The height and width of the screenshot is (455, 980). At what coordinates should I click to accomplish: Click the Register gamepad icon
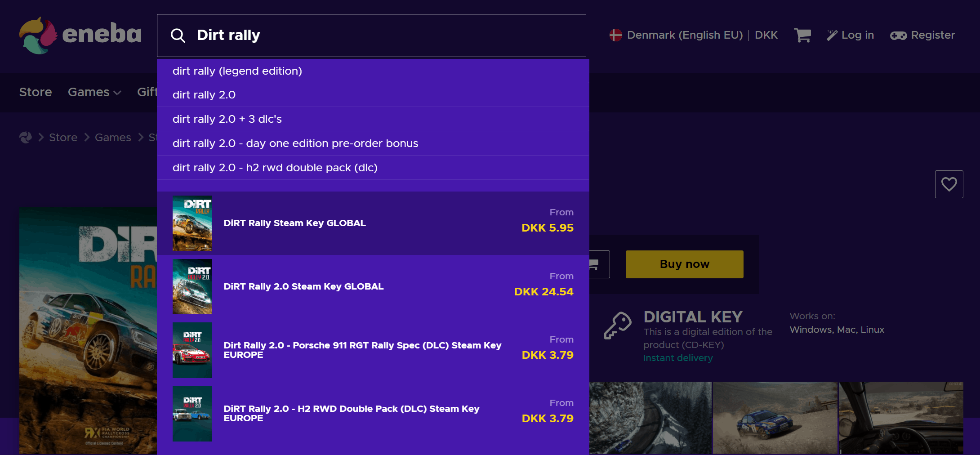tap(898, 36)
